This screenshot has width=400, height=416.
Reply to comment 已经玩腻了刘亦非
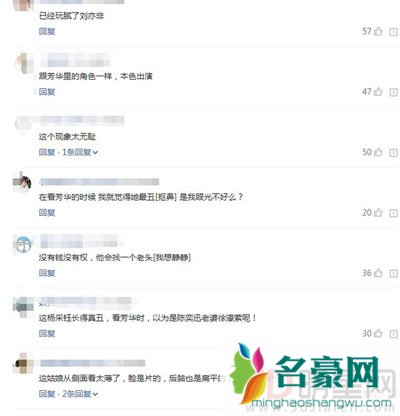[x=47, y=31]
